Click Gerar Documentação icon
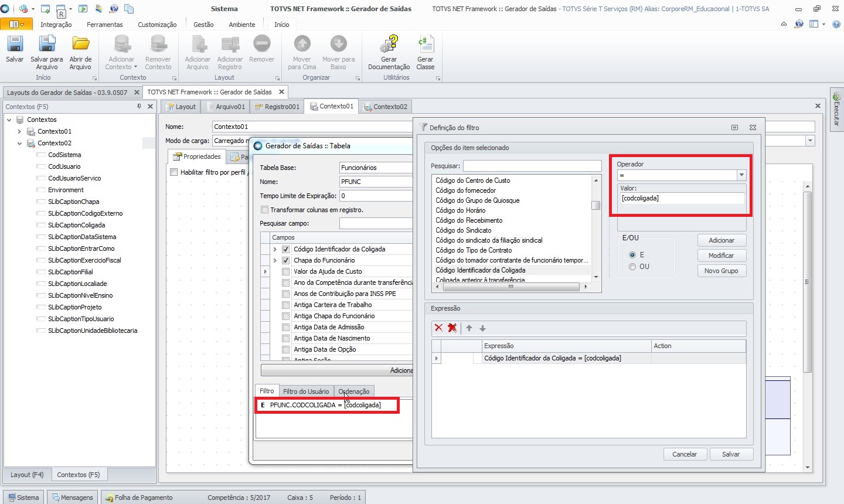Screen dimensions: 844x504 [x=389, y=45]
